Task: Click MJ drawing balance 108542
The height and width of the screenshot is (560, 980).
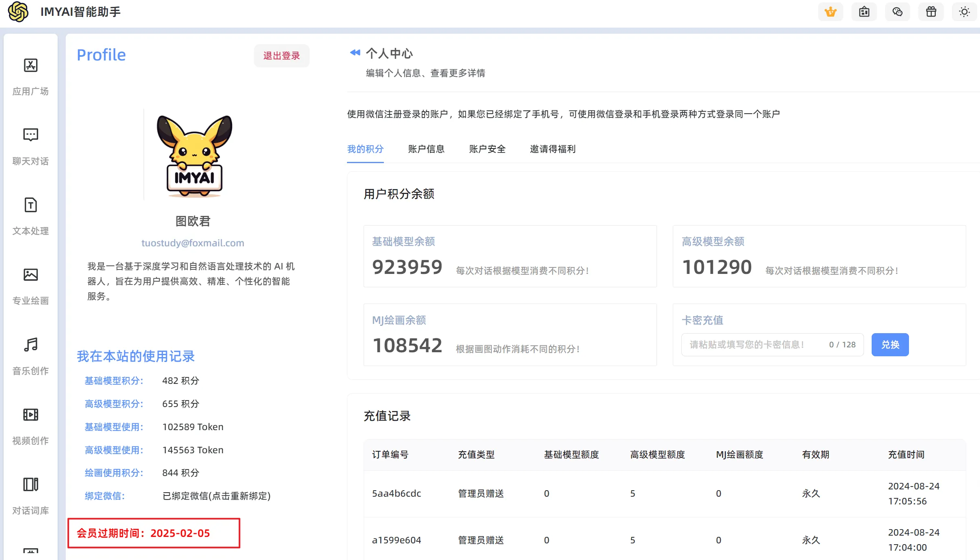Action: (x=407, y=345)
